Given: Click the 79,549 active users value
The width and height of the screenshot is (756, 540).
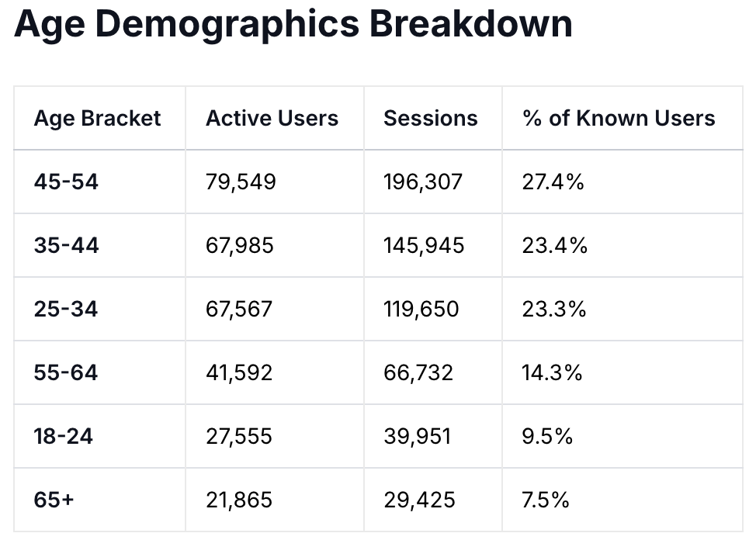Looking at the screenshot, I should click(x=241, y=182).
